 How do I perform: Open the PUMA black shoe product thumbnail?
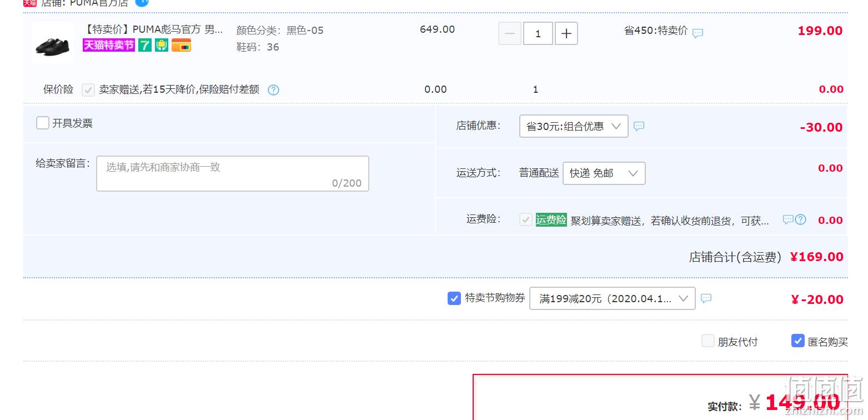pos(54,42)
